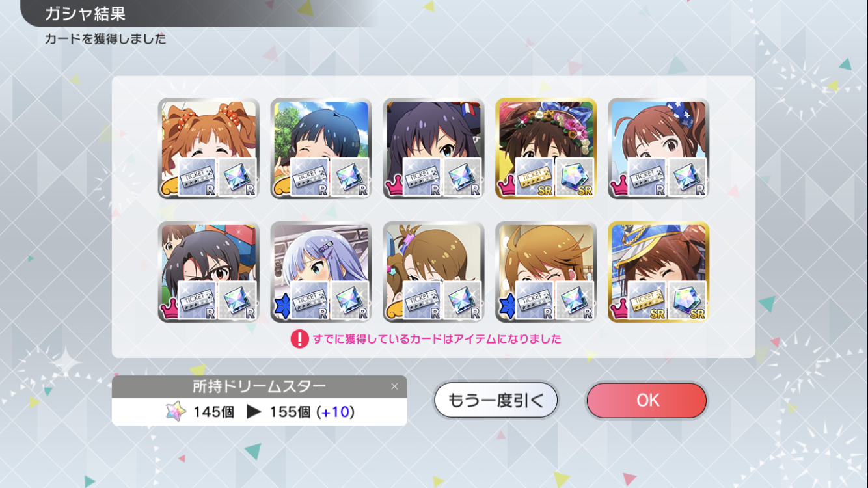Click the gold SR ticket on flower hat card
Screen dimensions: 868x488
535,177
